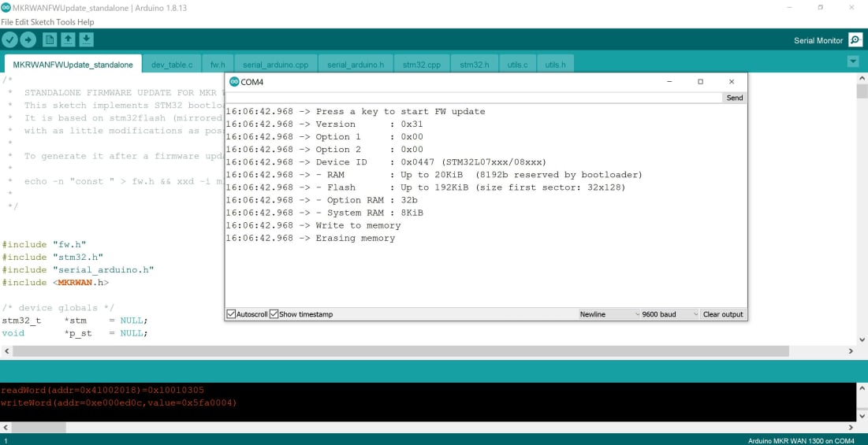Switch to the utils.h tab
The height and width of the screenshot is (445, 868).
(x=555, y=65)
